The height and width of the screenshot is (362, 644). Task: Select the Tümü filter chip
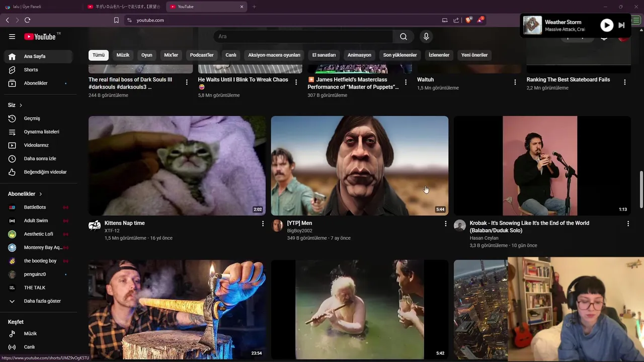[x=99, y=55]
